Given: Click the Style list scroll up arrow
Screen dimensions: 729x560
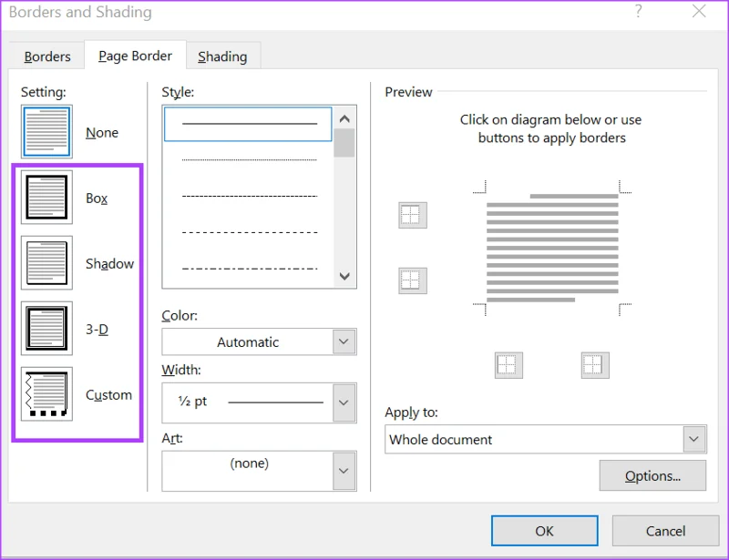Looking at the screenshot, I should coord(344,119).
